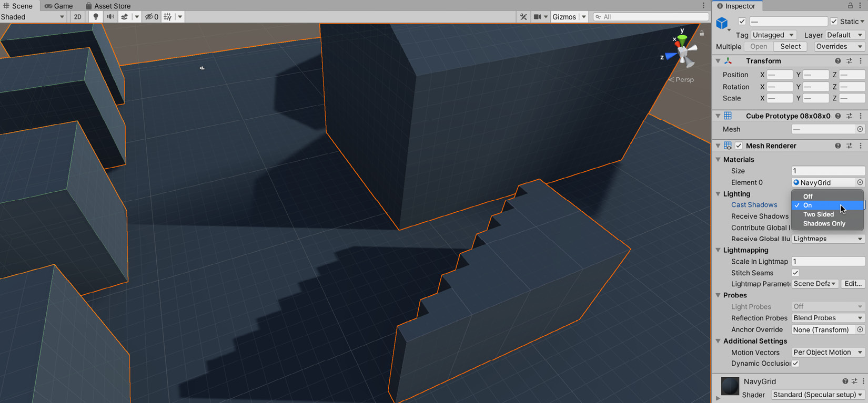Choose Off in Cast Shadows menu
This screenshot has height=403, width=868.
827,196
